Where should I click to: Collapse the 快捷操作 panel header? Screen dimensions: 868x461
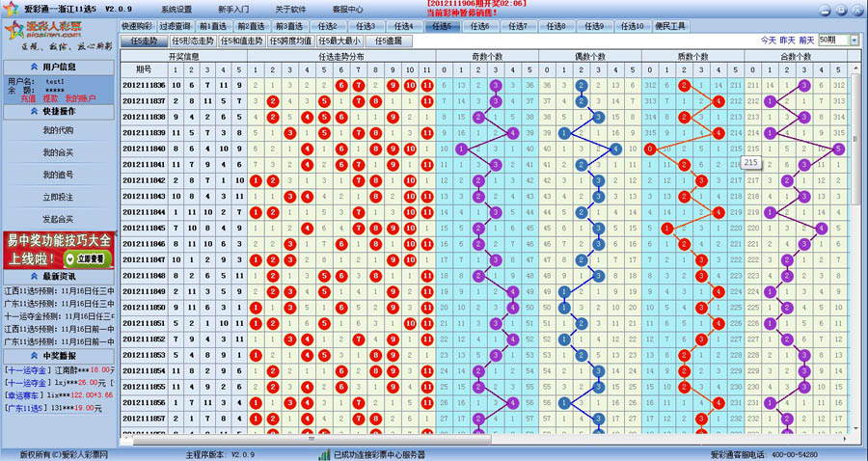pyautogui.click(x=59, y=111)
